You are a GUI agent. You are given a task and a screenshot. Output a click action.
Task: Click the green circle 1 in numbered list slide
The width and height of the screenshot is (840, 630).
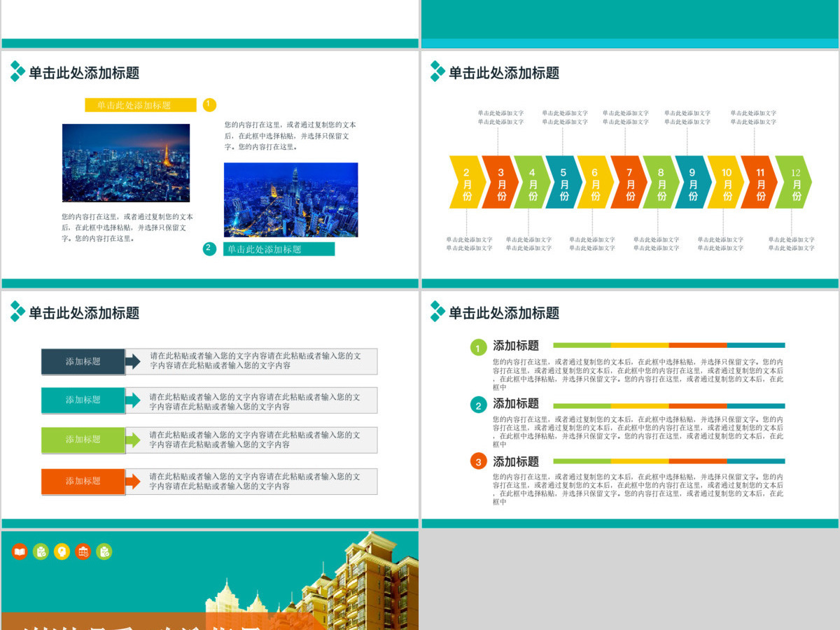click(x=478, y=347)
